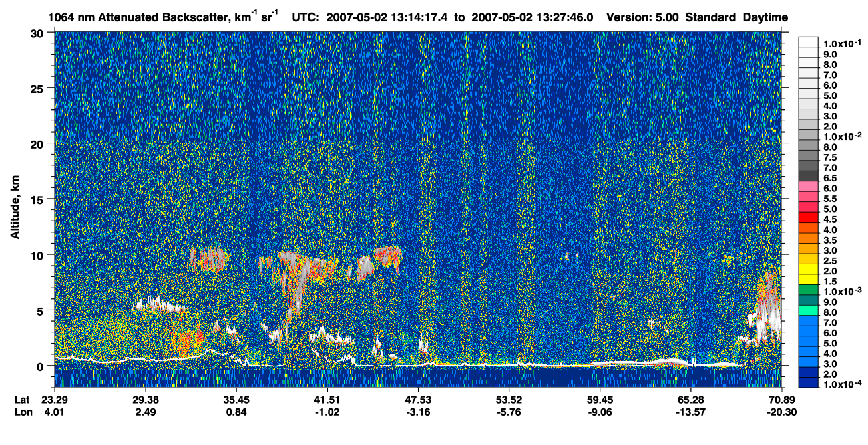Click the bright aqua-green swatch in the color scale
The height and width of the screenshot is (445, 868).
[809, 310]
